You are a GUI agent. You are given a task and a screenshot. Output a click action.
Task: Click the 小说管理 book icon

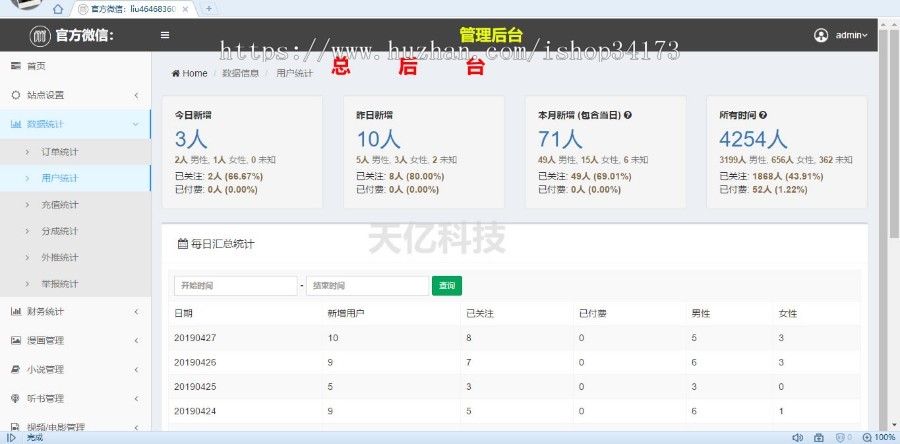16,369
